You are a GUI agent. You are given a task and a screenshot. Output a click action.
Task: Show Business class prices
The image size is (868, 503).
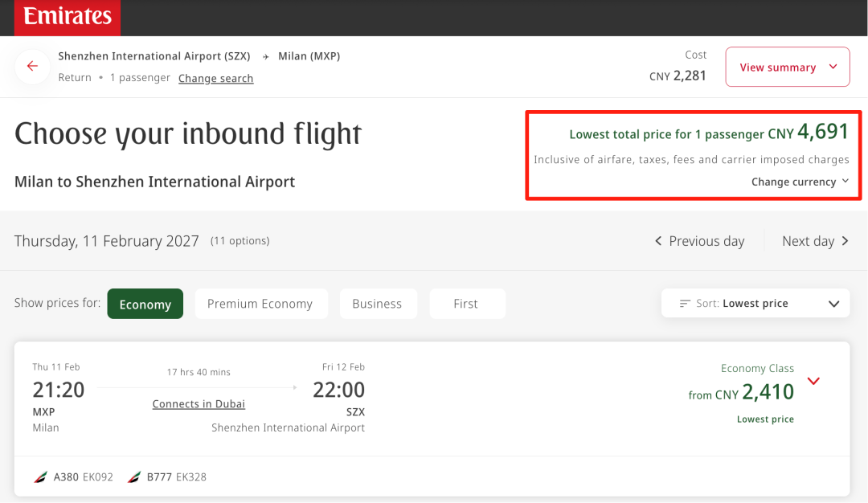point(377,304)
